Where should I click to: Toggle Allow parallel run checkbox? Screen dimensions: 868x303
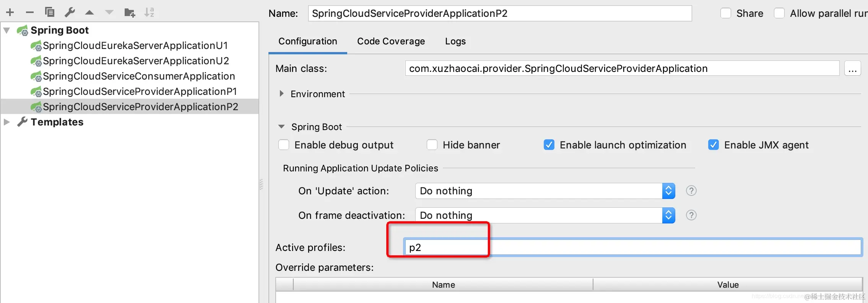(779, 13)
